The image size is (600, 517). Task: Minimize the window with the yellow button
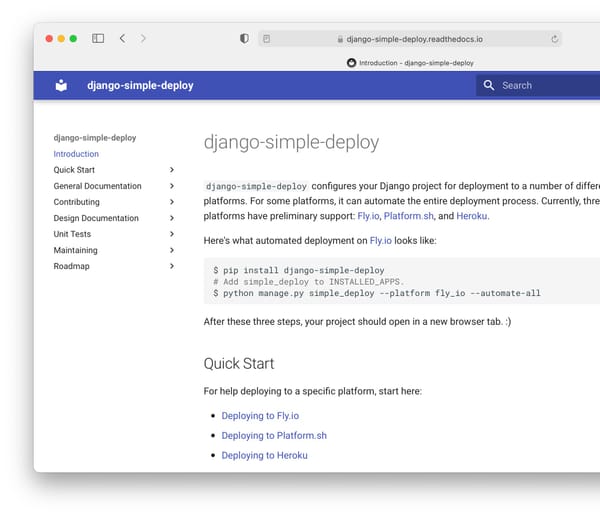tap(61, 39)
